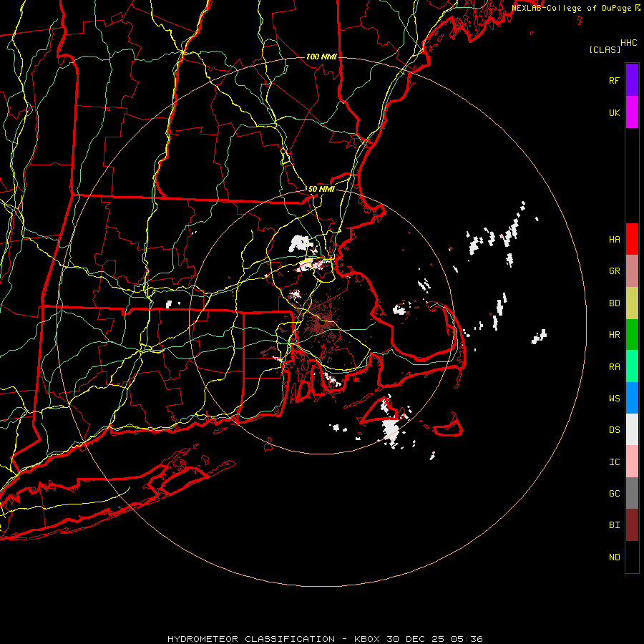The height and width of the screenshot is (644, 644).
Task: Click the ND black legend swatch
Action: pyautogui.click(x=632, y=557)
